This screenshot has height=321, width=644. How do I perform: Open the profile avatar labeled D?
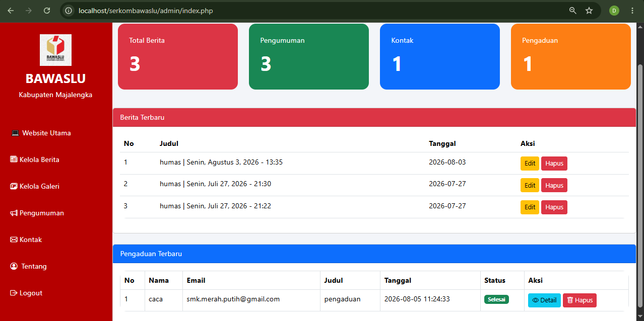click(614, 11)
